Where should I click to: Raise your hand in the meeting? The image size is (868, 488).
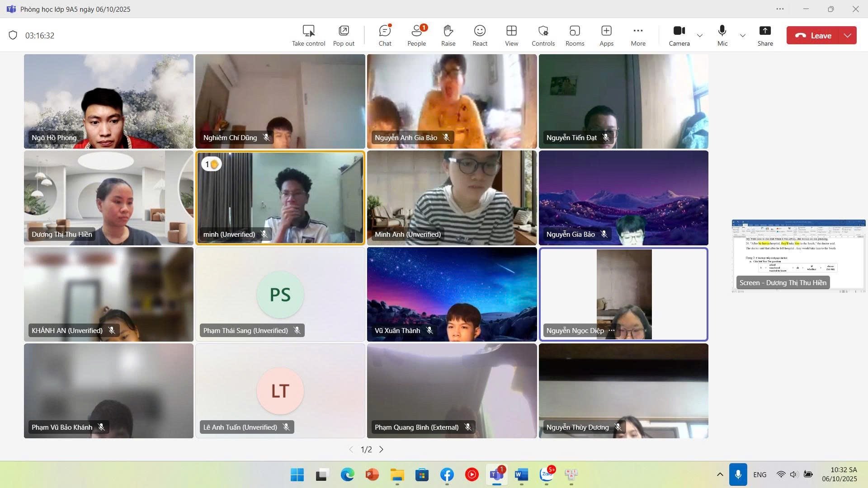pyautogui.click(x=448, y=35)
